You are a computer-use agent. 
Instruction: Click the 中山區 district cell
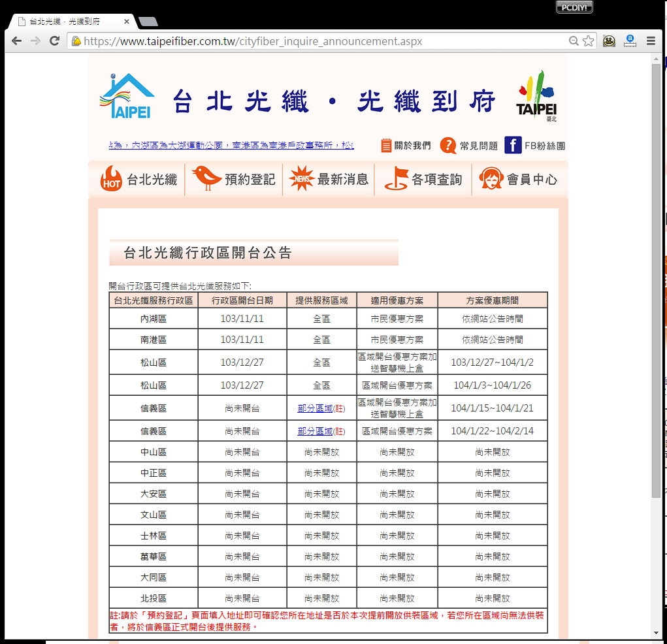point(154,452)
